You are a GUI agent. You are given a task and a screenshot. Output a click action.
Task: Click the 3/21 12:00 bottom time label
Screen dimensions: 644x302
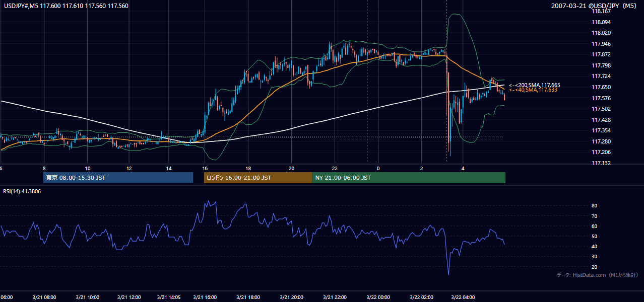[x=129, y=297]
